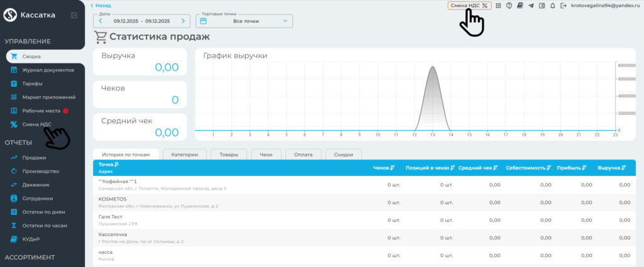Click the help question mark icon

coord(509,6)
